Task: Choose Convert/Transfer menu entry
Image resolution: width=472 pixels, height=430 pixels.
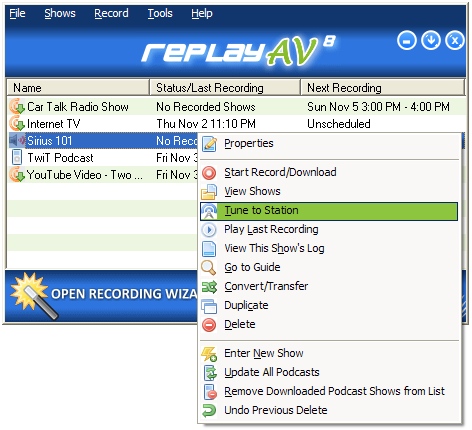Action: (329, 286)
